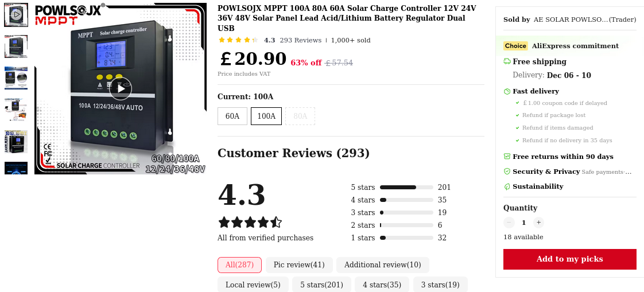Click the Choice badge
644x292 pixels.
point(515,46)
